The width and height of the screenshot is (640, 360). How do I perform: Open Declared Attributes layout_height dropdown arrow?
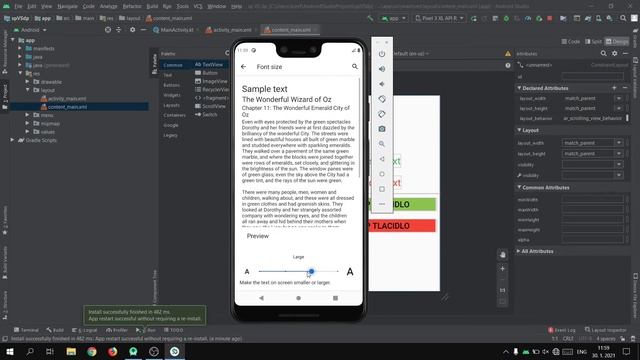[619, 108]
